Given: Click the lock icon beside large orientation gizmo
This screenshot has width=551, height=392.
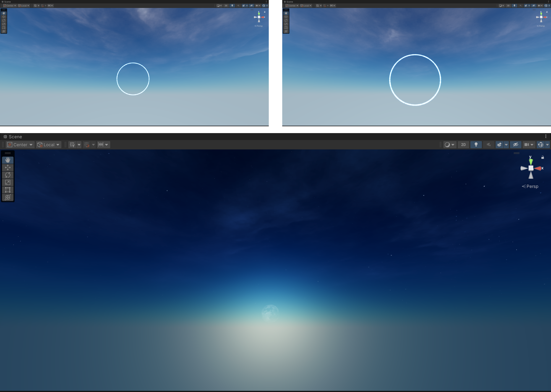Looking at the screenshot, I should pyautogui.click(x=543, y=157).
